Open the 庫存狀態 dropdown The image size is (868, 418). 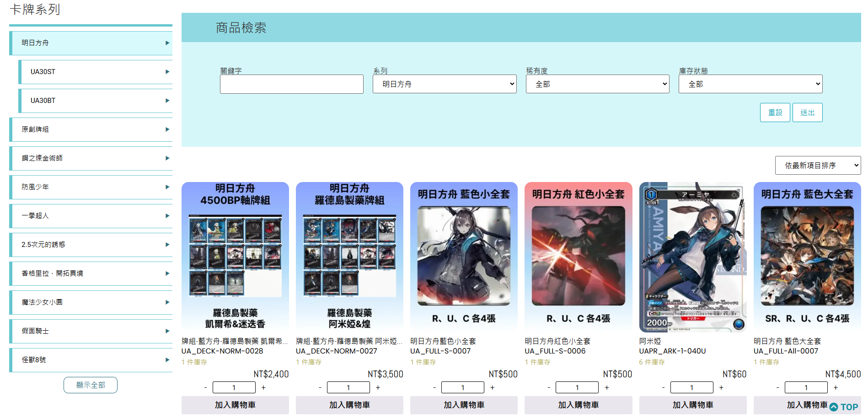click(750, 84)
